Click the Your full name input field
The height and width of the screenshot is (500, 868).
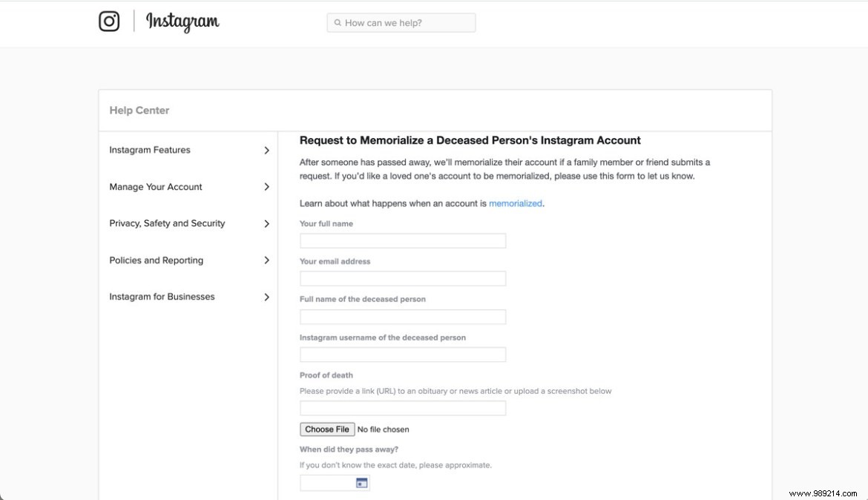click(x=402, y=240)
